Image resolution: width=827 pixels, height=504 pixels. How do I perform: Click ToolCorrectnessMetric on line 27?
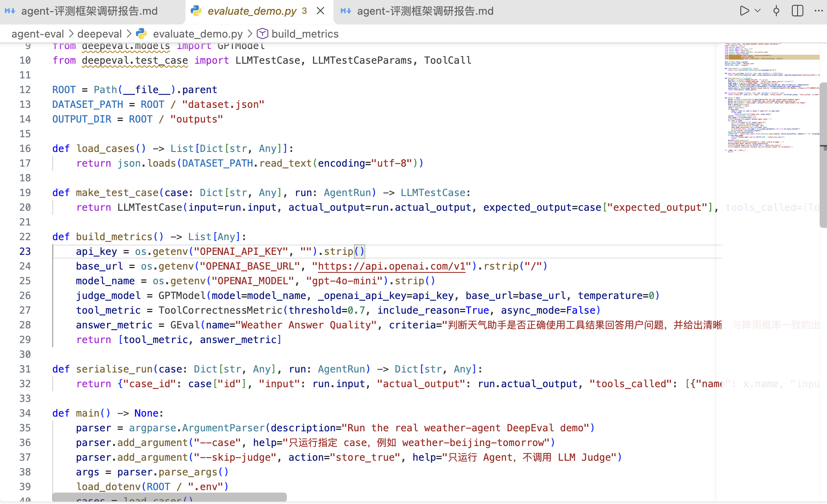pos(220,310)
